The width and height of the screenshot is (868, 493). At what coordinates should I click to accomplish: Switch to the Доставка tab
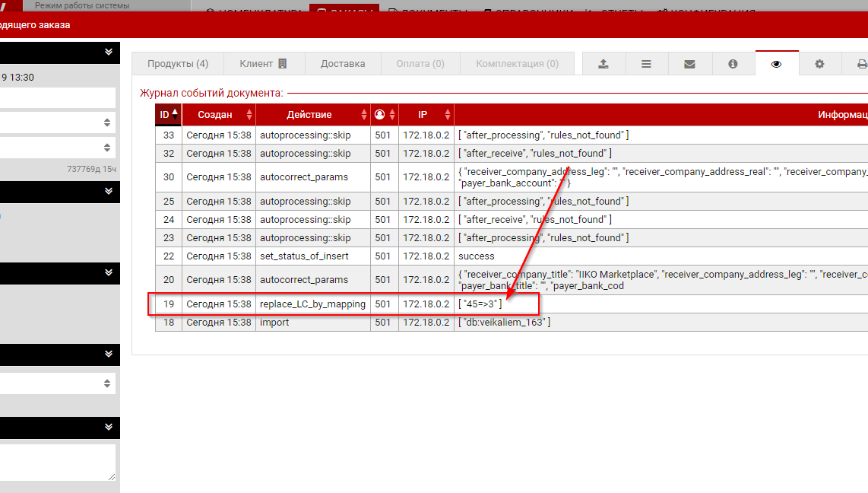coord(343,64)
